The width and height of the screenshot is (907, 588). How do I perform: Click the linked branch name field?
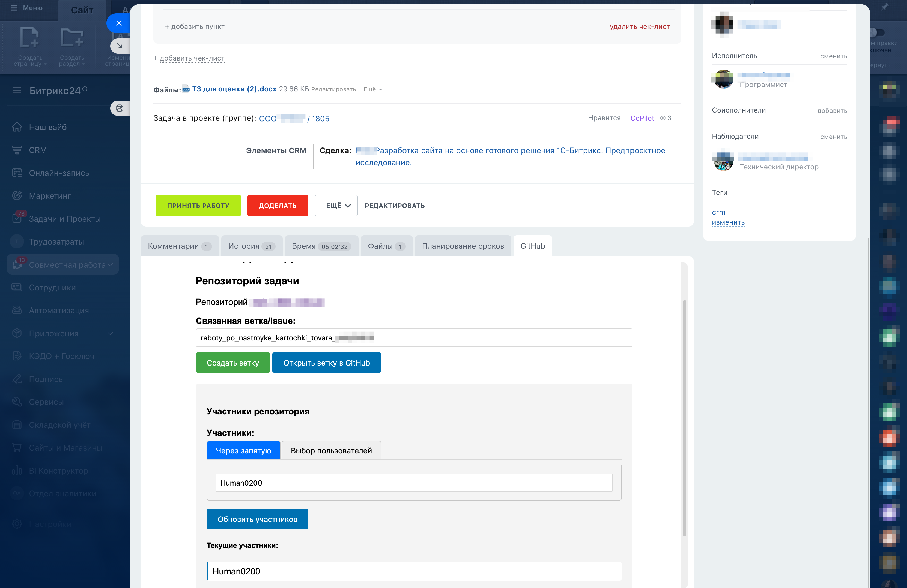pyautogui.click(x=413, y=338)
